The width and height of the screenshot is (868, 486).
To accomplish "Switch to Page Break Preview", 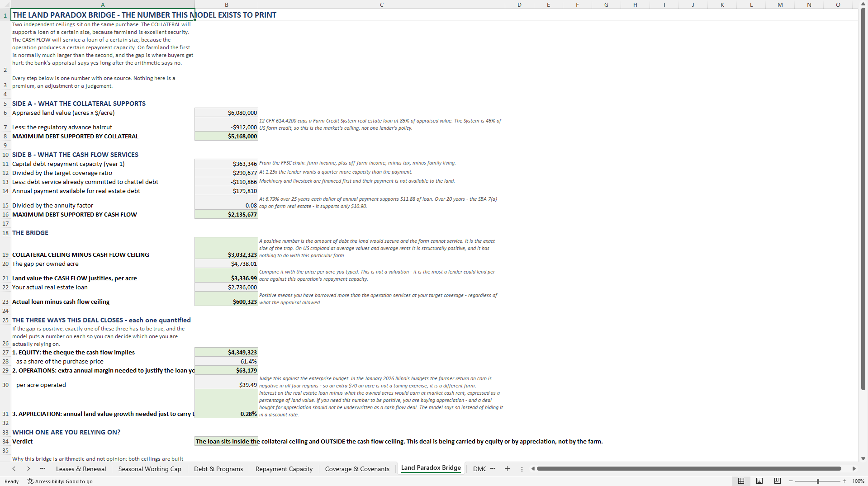I will (778, 481).
